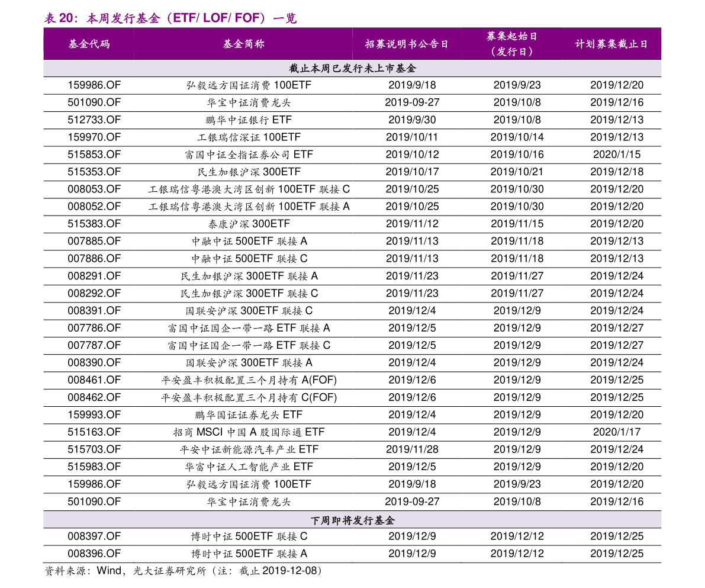Screen dimensions: 705x588
Task: Click 一览 at the end of title
Action: pyautogui.click(x=285, y=18)
